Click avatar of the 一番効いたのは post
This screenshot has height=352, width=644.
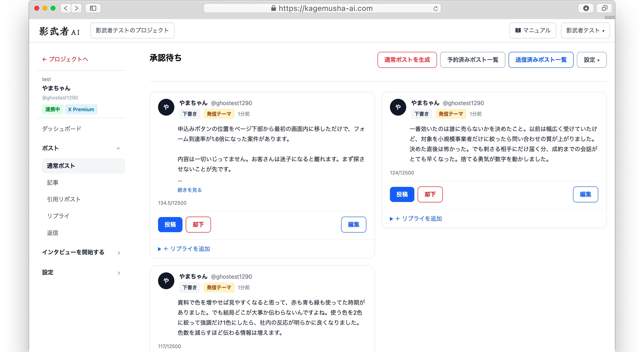coord(398,107)
